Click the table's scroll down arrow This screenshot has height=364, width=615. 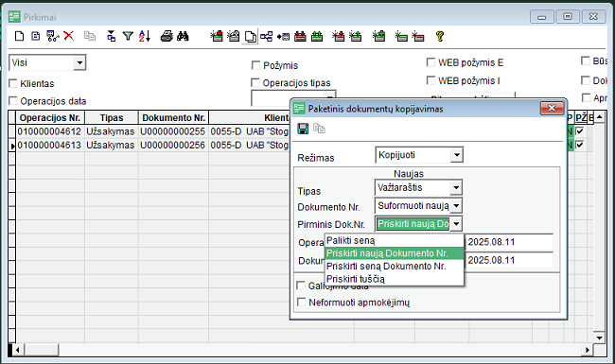point(599,338)
